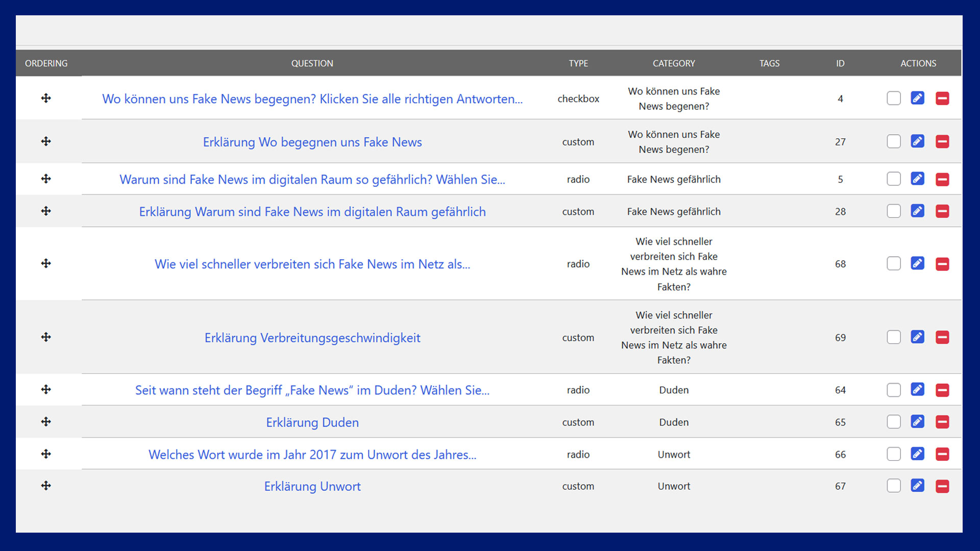Open 'Seit wann steht der Begriff Fake News' link

[312, 390]
